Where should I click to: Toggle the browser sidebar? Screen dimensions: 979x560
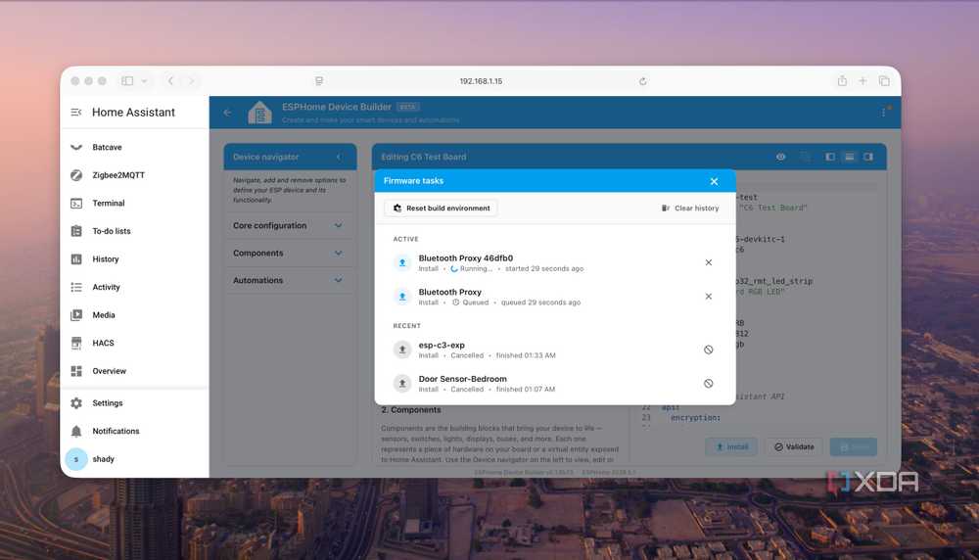pos(127,80)
